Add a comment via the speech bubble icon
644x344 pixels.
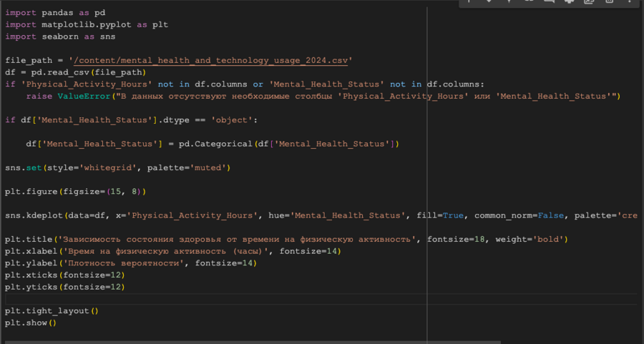coord(549,2)
